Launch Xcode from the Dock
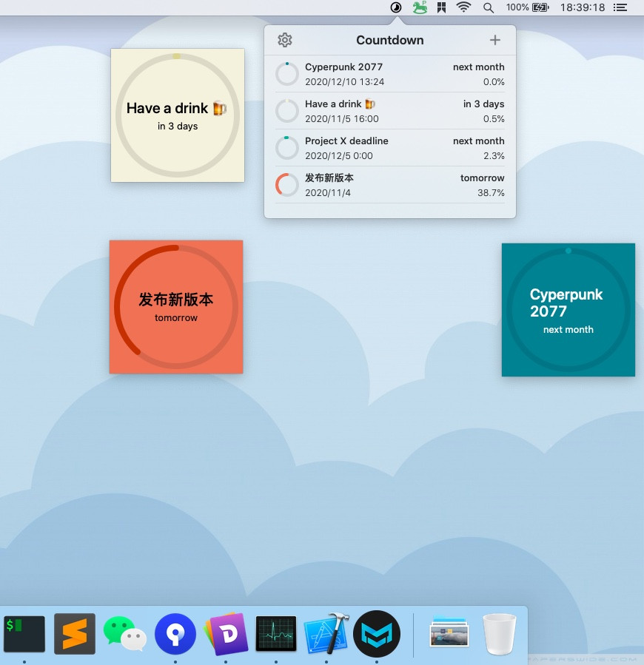The width and height of the screenshot is (644, 665). 326,634
